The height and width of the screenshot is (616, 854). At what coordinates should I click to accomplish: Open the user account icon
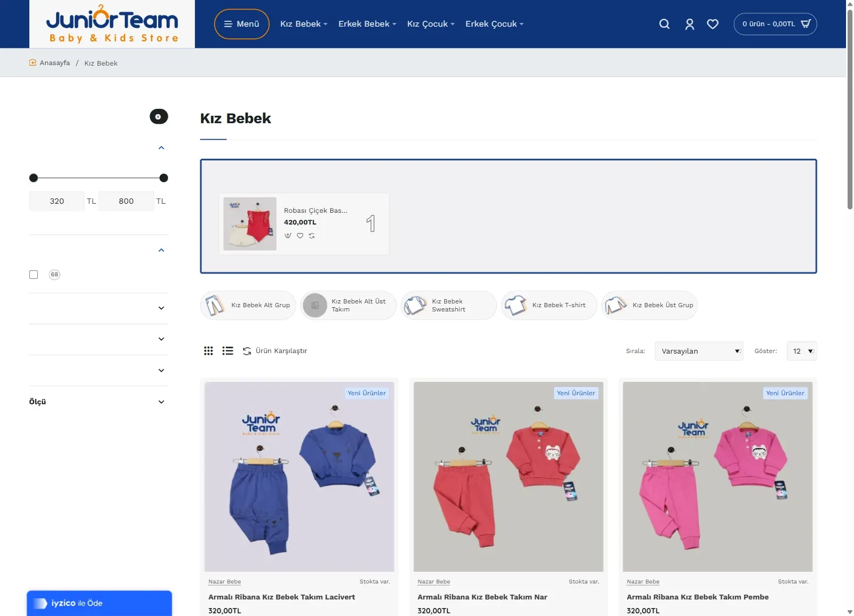click(x=690, y=24)
